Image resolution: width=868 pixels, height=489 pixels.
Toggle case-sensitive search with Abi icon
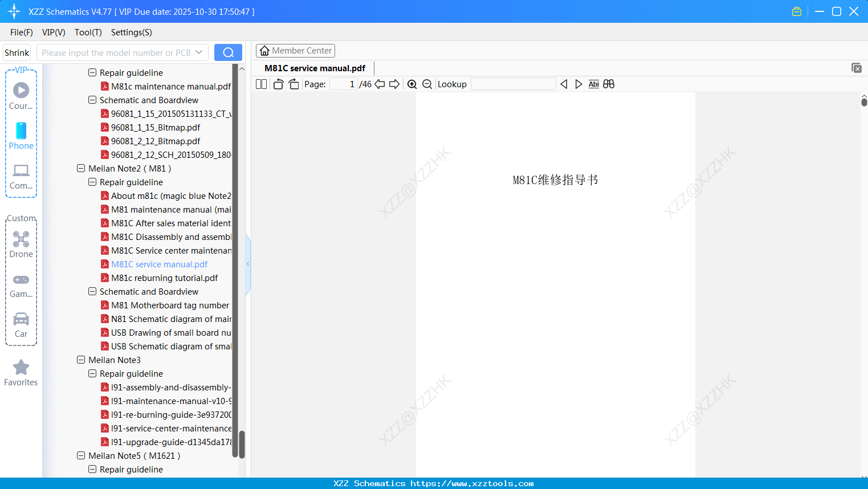pyautogui.click(x=593, y=84)
